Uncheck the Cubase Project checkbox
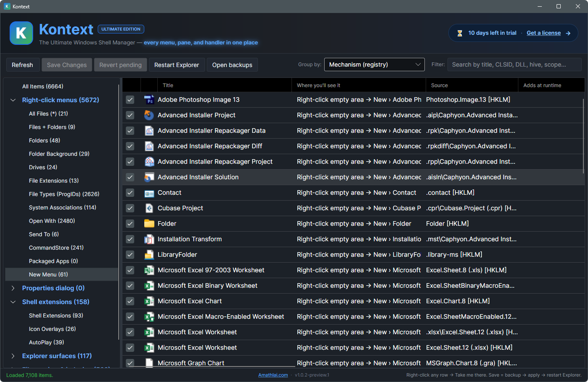 pyautogui.click(x=130, y=208)
